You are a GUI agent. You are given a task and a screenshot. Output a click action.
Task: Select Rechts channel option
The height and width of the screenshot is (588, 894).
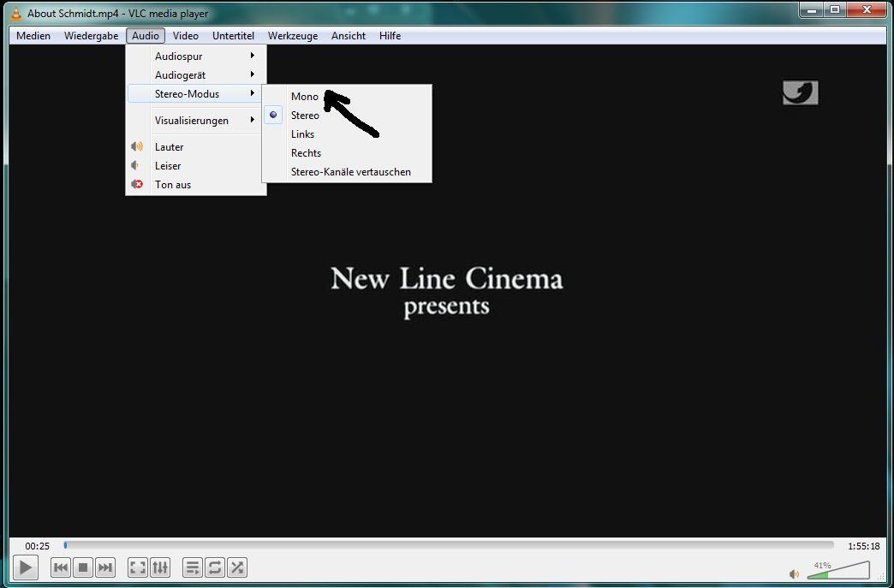[x=347, y=152]
